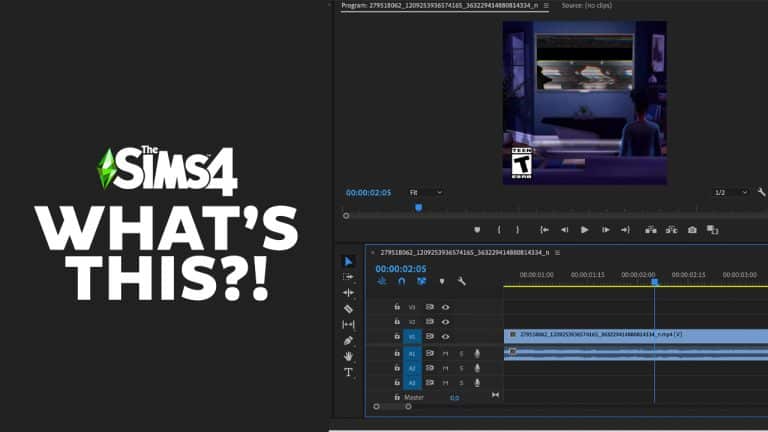
Task: Select the Ripple Edit tool
Action: click(348, 292)
